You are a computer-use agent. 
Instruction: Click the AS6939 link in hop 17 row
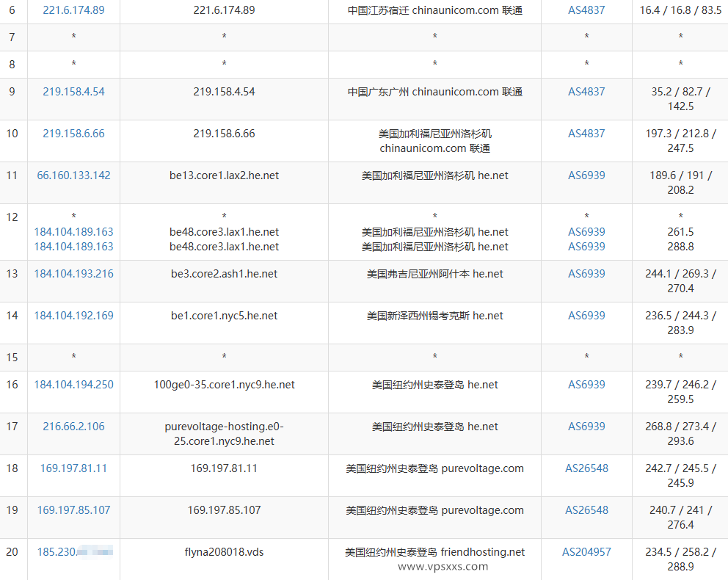[x=586, y=427]
